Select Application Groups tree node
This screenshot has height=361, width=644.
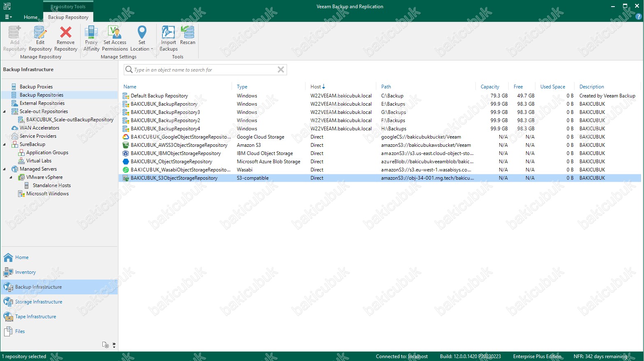[47, 153]
